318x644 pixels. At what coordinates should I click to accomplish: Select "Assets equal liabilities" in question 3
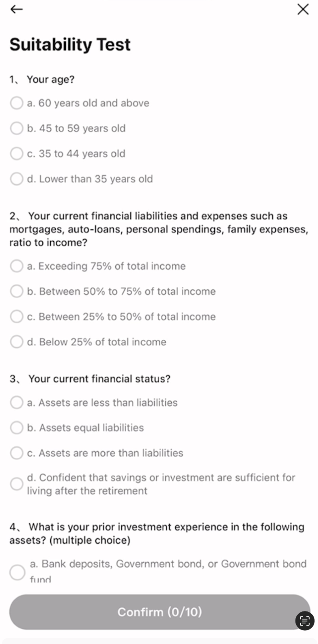point(17,427)
